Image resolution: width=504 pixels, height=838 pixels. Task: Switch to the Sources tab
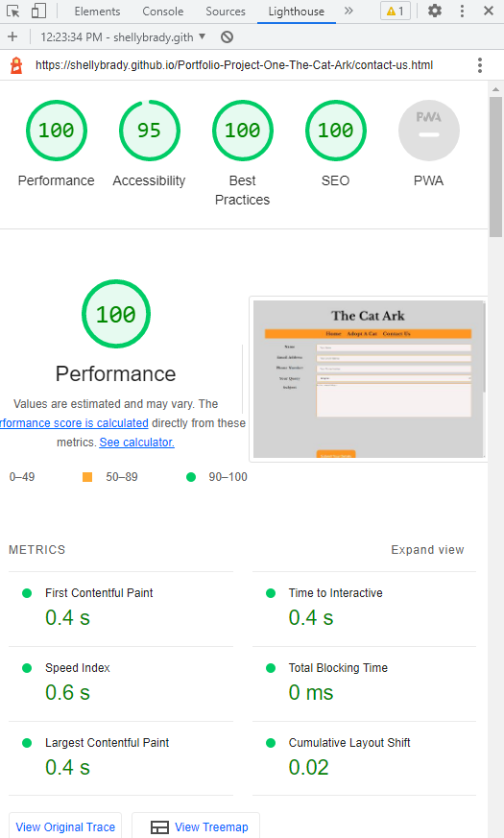coord(226,12)
